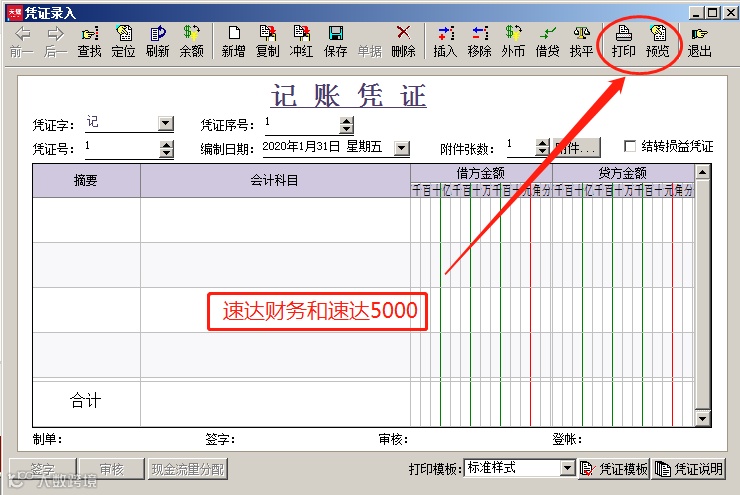This screenshot has height=495, width=740.
Task: Decrease the 附件张数 count
Action: pyautogui.click(x=543, y=152)
